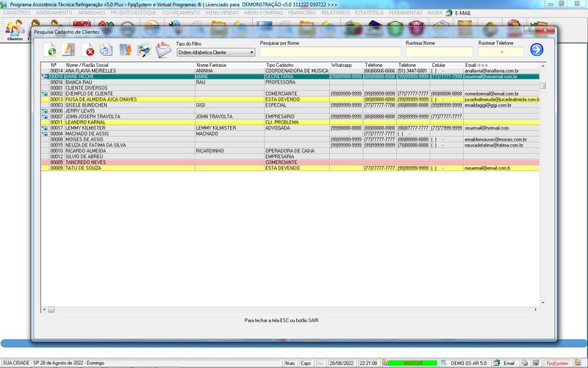Click the blue arrow exit button
Image resolution: width=588 pixels, height=368 pixels.
point(537,49)
